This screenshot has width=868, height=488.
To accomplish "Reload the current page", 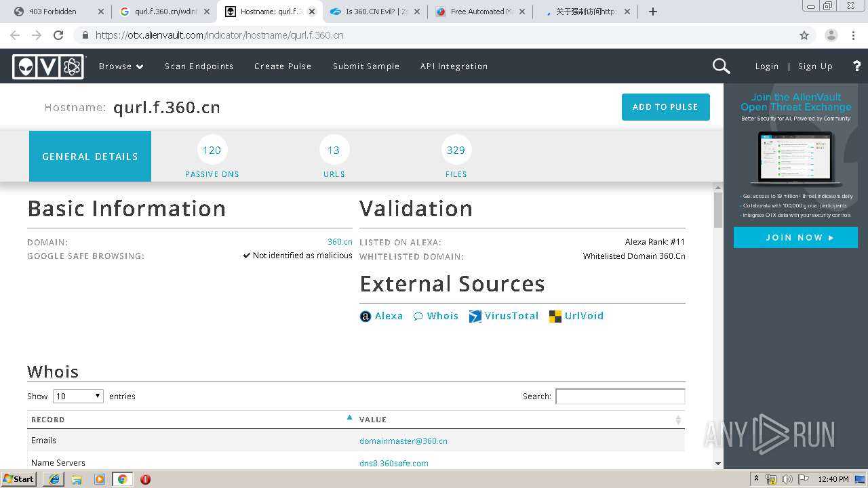I will [x=58, y=35].
